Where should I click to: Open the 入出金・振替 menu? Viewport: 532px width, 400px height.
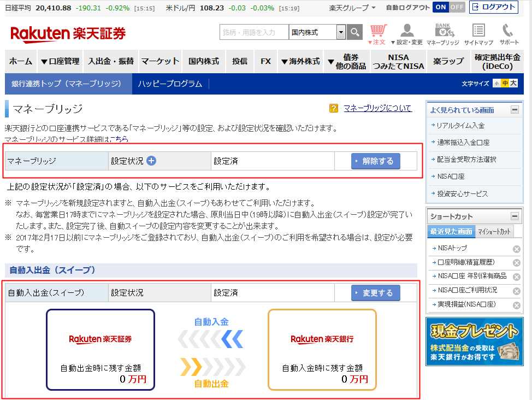coord(111,61)
